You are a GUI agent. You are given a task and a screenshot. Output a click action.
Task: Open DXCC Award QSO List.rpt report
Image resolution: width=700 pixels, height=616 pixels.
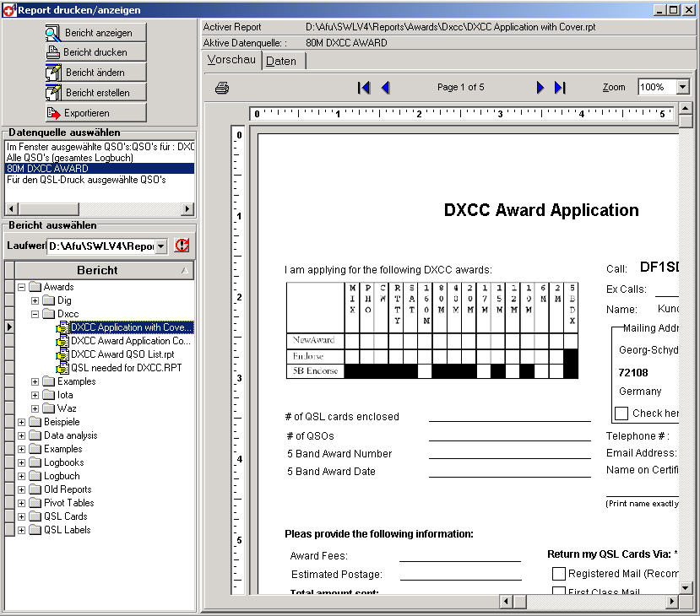coord(122,354)
